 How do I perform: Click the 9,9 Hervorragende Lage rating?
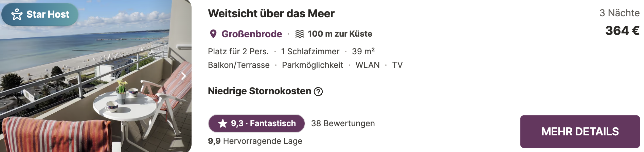click(x=255, y=141)
